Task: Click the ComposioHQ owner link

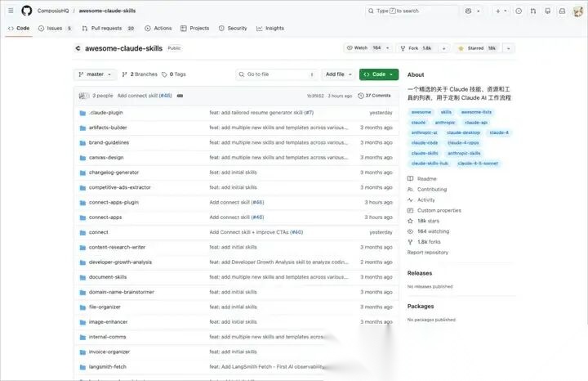Action: 53,11
